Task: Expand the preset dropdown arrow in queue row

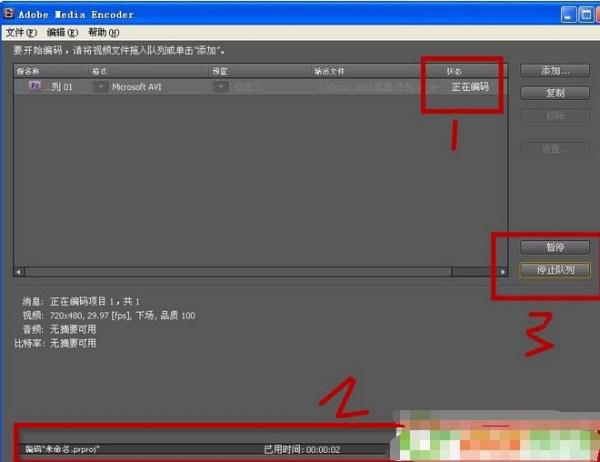Action: click(221, 87)
